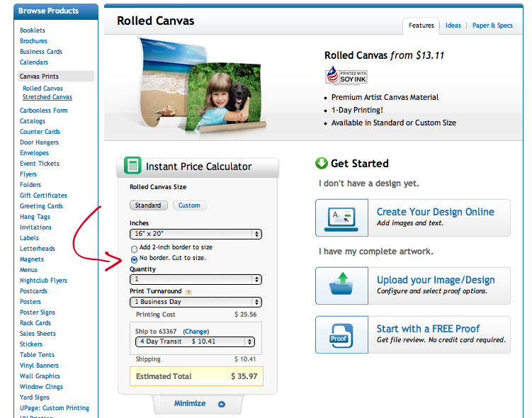Open Yard Signs product link
The height and width of the screenshot is (418, 532).
click(34, 397)
